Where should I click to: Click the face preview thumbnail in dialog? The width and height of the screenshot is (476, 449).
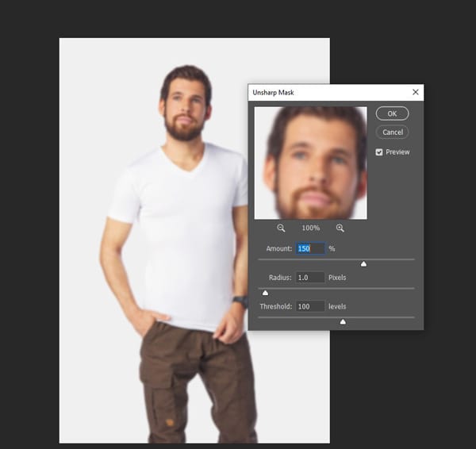click(x=310, y=163)
